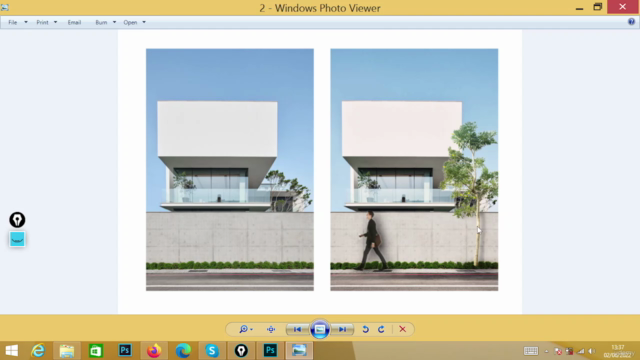The image size is (640, 360).
Task: Open Skype from the taskbar
Action: click(212, 351)
